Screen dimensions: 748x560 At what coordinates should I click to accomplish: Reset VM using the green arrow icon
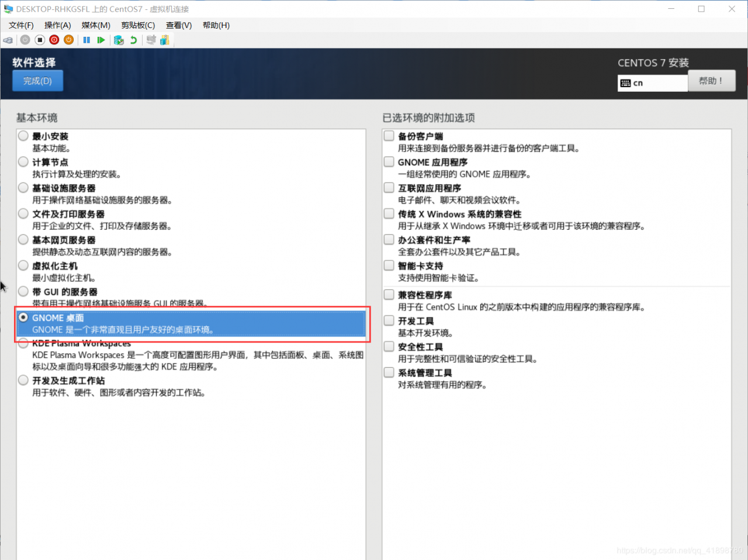[x=101, y=40]
